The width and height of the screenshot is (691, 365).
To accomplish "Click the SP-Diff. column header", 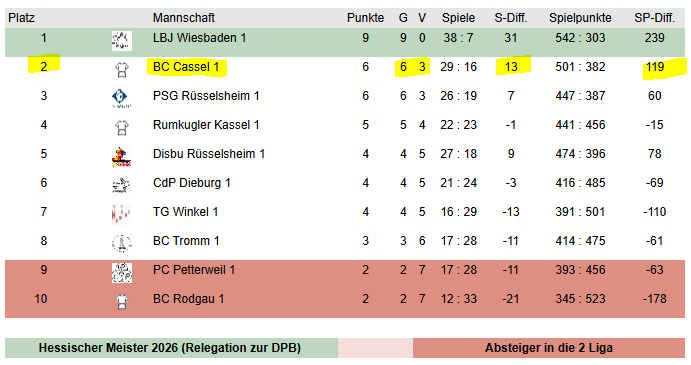I will pyautogui.click(x=654, y=18).
